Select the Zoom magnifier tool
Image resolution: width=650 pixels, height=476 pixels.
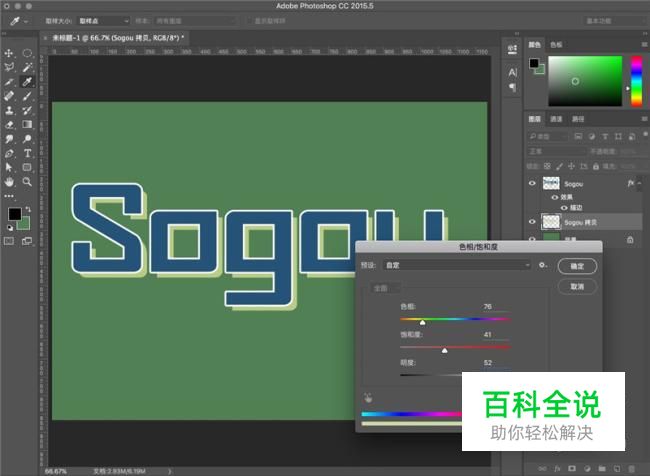(x=27, y=182)
